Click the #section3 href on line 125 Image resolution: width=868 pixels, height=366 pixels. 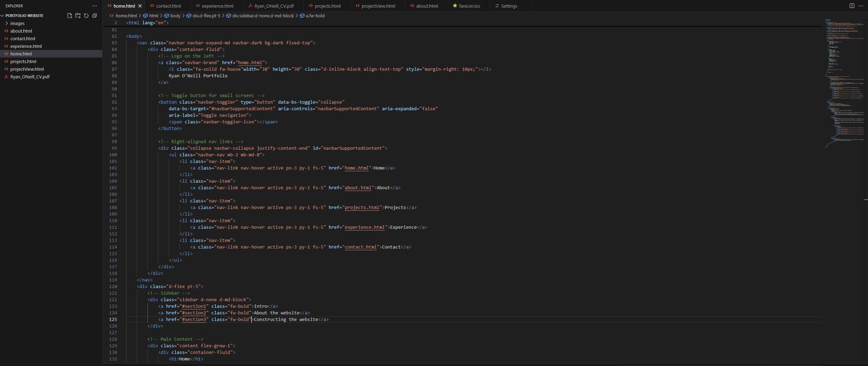194,319
